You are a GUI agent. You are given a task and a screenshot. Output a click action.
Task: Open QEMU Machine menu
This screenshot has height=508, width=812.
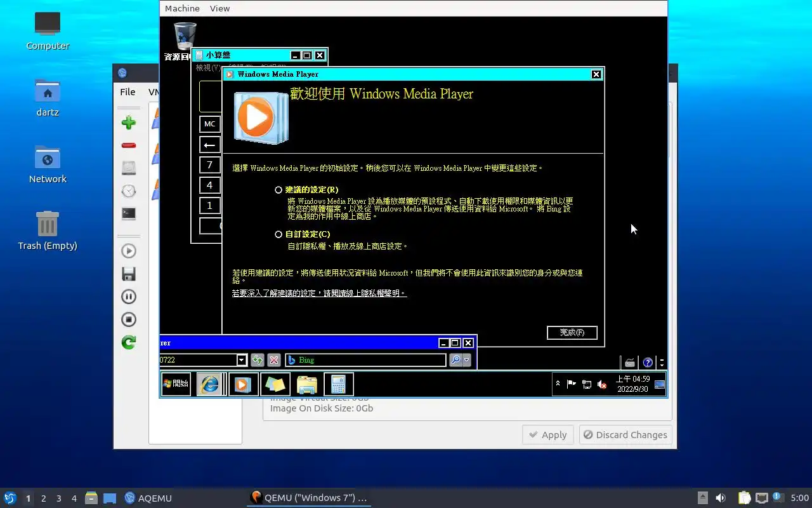182,8
